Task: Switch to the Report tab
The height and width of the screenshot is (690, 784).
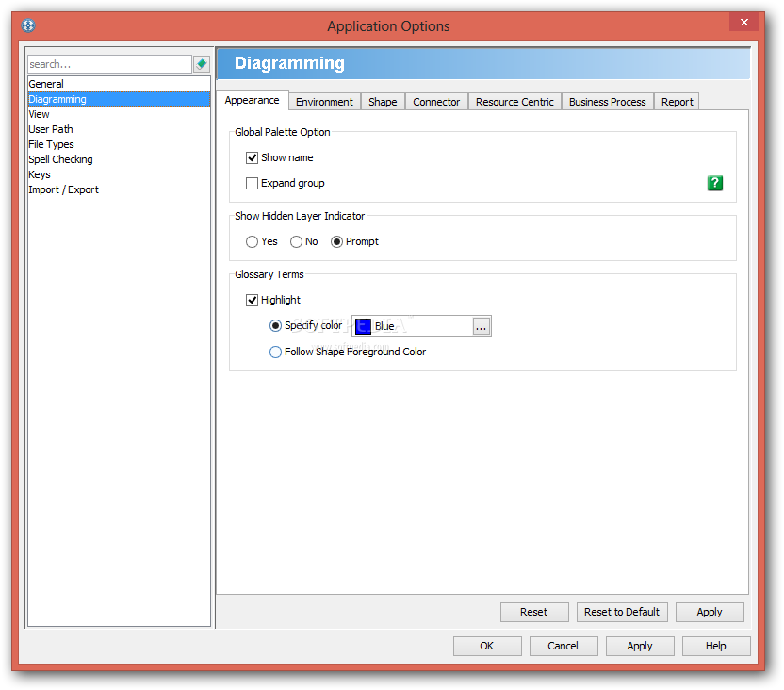Action: [x=677, y=102]
